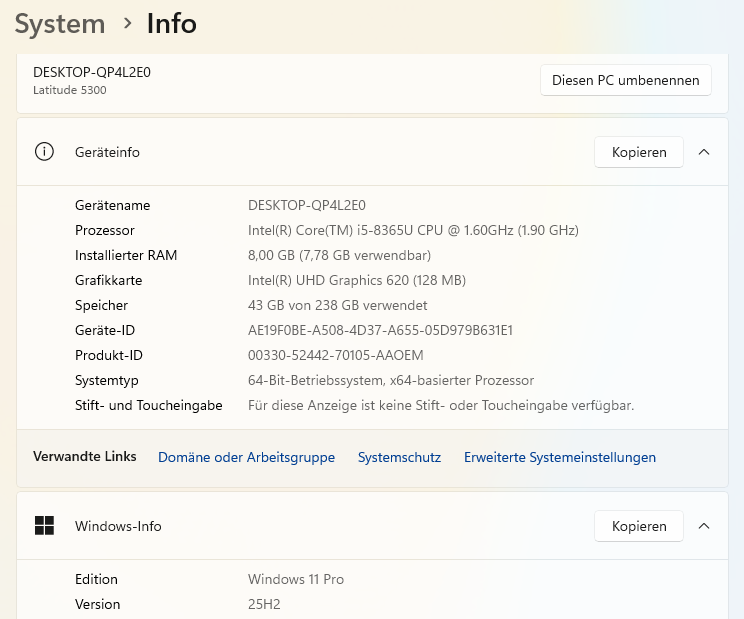The width and height of the screenshot is (744, 619).
Task: Click the Gerätename row label
Action: [x=112, y=205]
